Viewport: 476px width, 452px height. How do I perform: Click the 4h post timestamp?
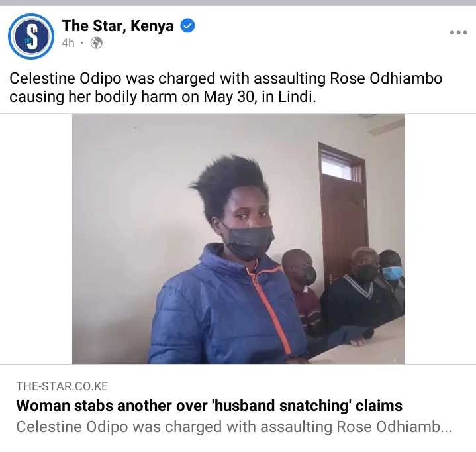click(68, 43)
